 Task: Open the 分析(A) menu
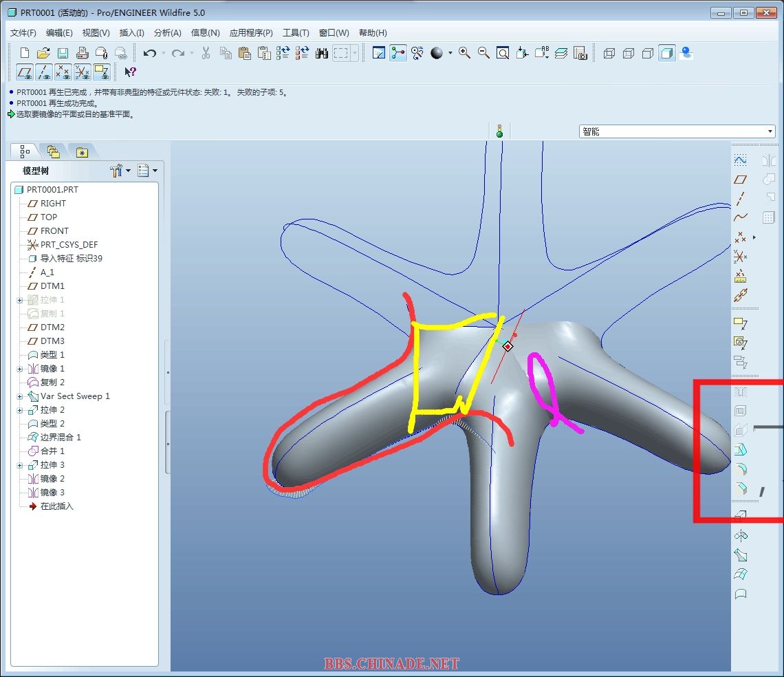167,32
